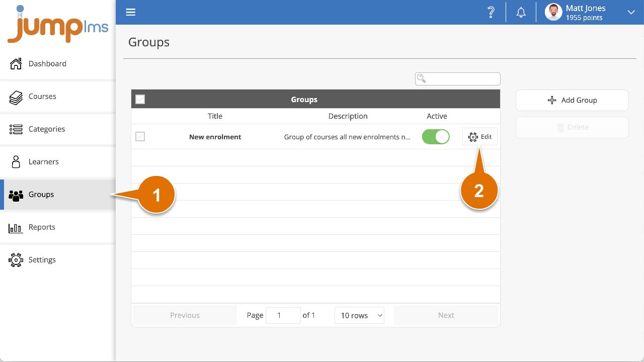Click the Delete button
This screenshot has height=362, width=644.
tap(572, 127)
